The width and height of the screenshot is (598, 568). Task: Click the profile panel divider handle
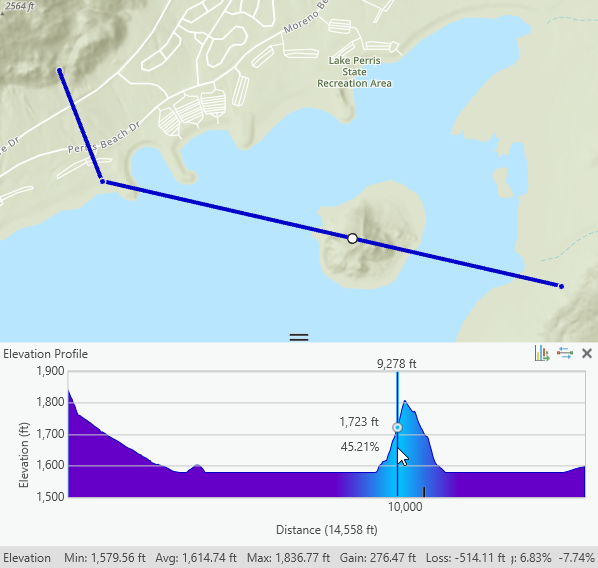coord(299,337)
